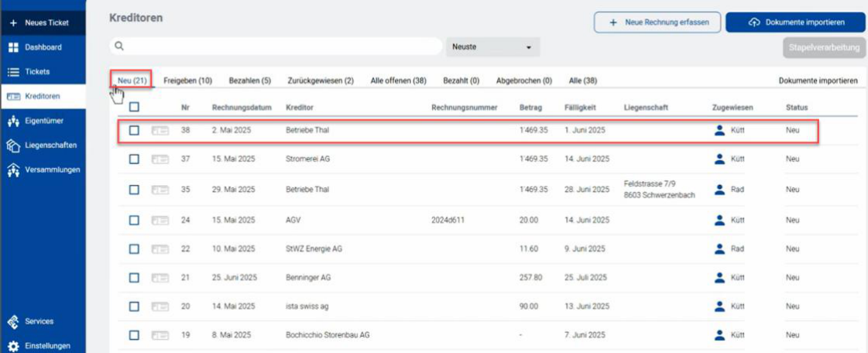Click the Kreditoren card icon in sidebar
This screenshot has height=353, width=868.
(13, 96)
